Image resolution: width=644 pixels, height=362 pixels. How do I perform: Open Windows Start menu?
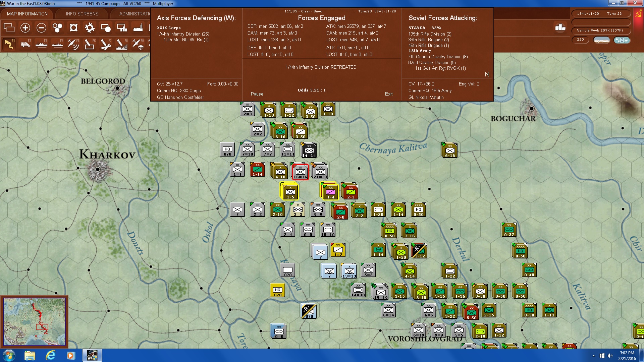(8, 355)
